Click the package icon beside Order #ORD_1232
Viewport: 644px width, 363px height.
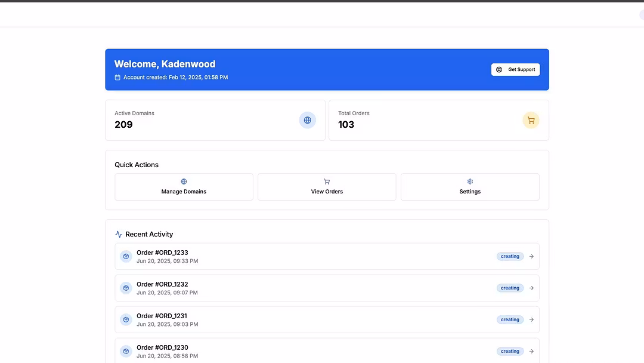pos(126,288)
